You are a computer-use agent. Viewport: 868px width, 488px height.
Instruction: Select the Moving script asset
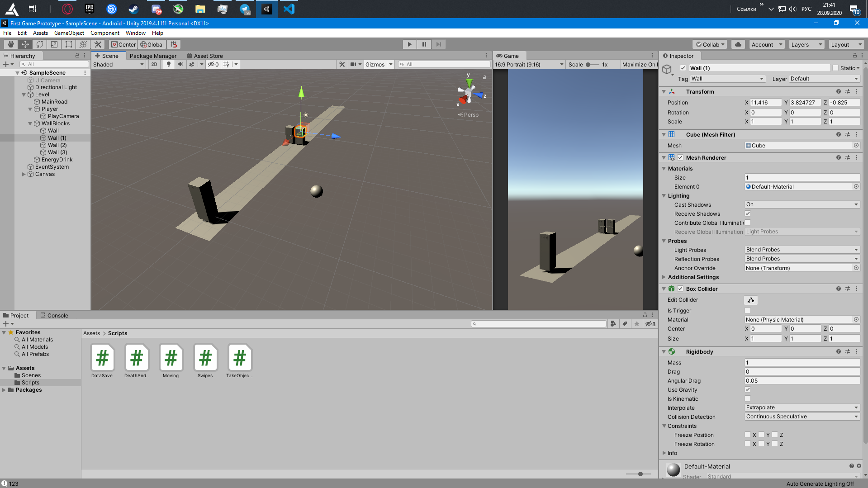tap(171, 361)
